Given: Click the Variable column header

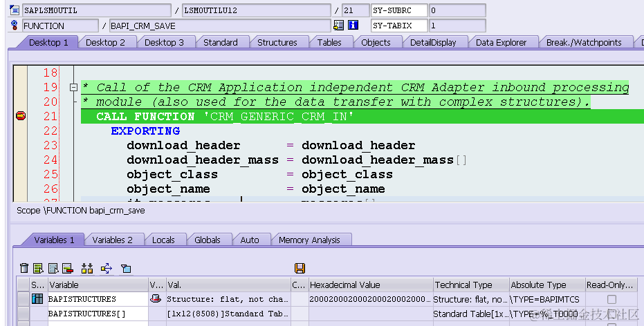Looking at the screenshot, I should point(98,285).
